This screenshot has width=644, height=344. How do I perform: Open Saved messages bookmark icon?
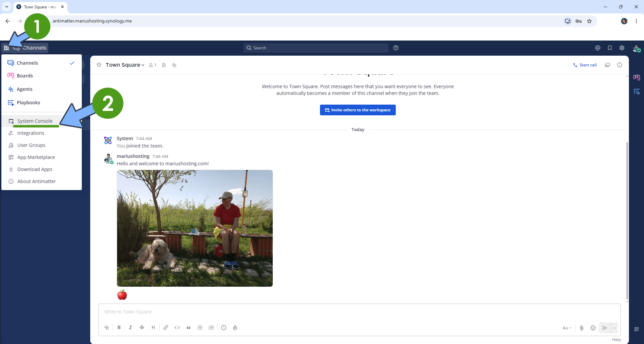[x=610, y=48]
